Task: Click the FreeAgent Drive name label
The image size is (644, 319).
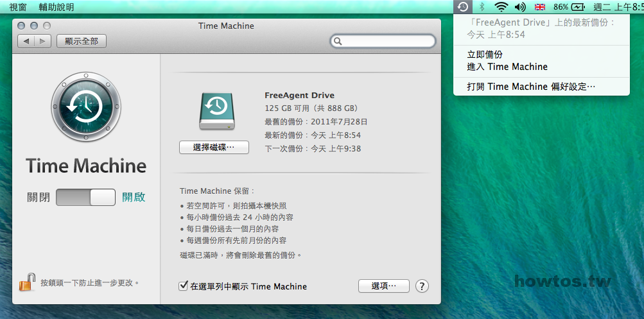Action: click(299, 96)
